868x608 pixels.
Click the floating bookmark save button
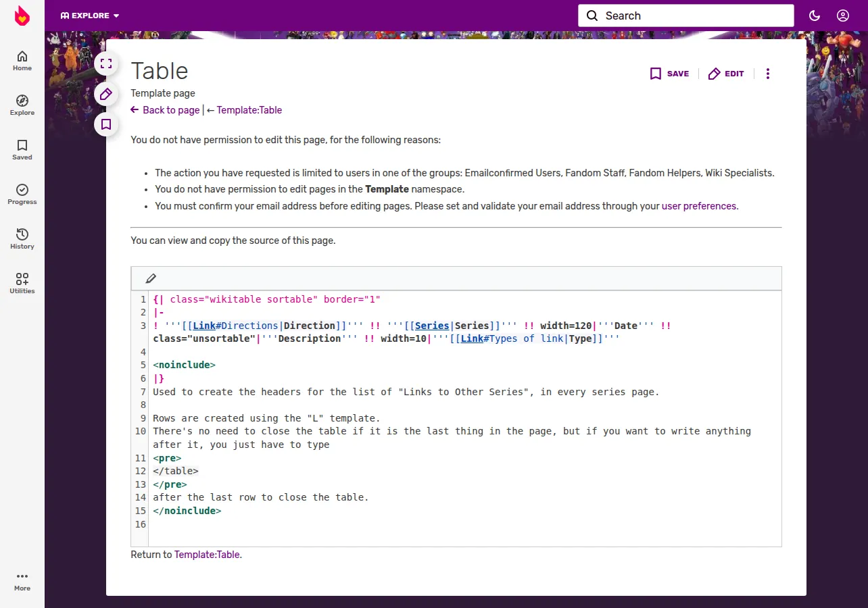coord(106,124)
